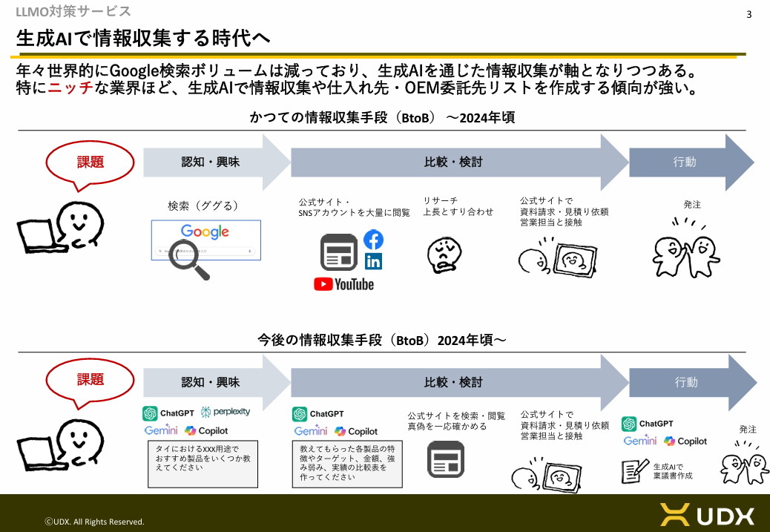This screenshot has height=532, width=770.
Task: Click the ChatGPT logo under the lower 行動 arrow
Action: click(648, 424)
